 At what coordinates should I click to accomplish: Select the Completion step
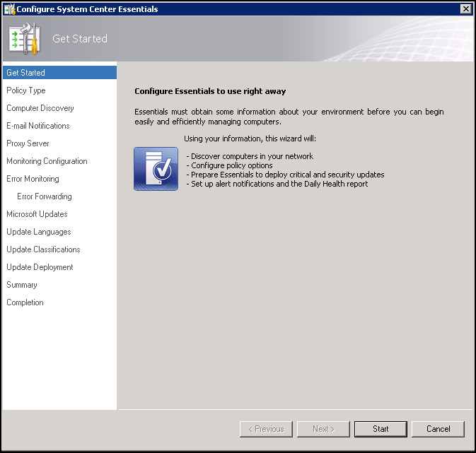tap(25, 302)
